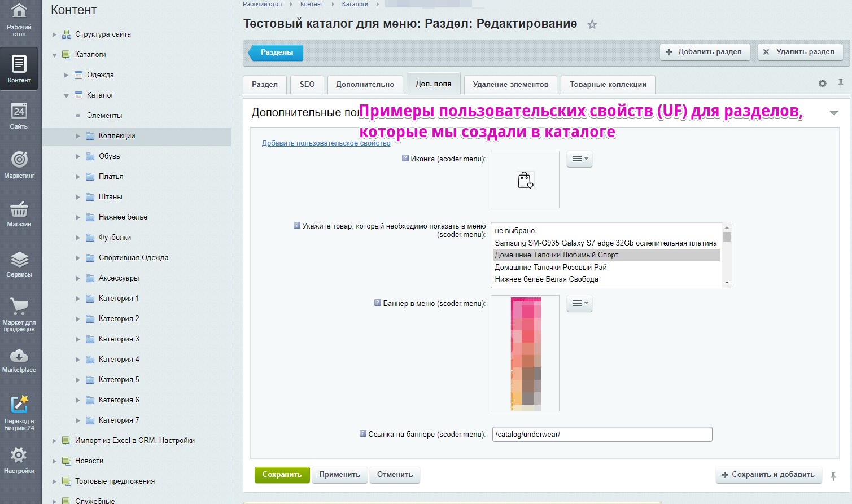Open the Маркетинг sidebar section

[x=19, y=164]
